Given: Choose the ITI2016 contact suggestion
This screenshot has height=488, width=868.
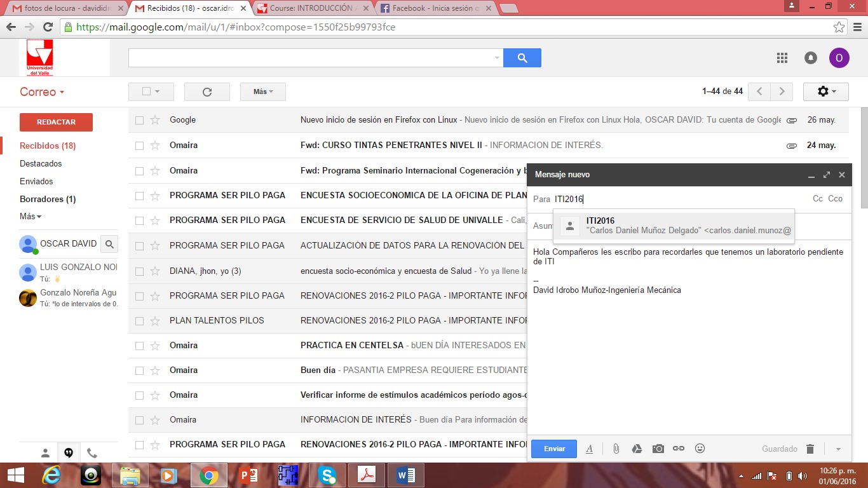Looking at the screenshot, I should click(x=674, y=226).
